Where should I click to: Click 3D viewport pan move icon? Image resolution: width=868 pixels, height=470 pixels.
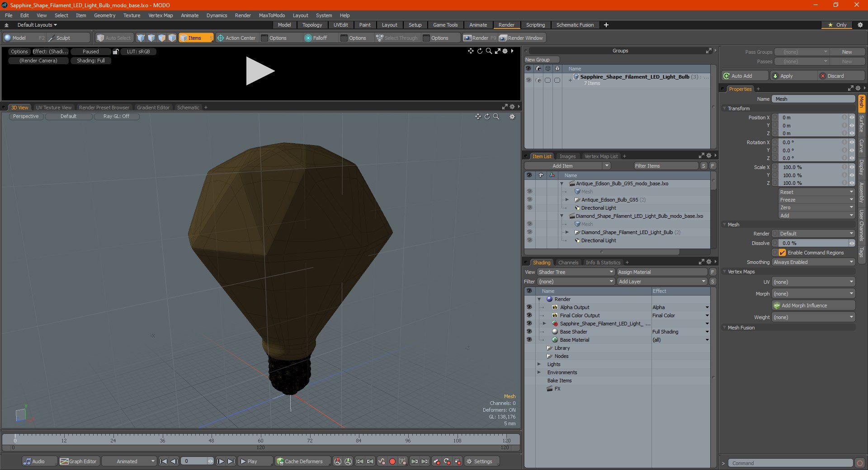[x=478, y=117]
